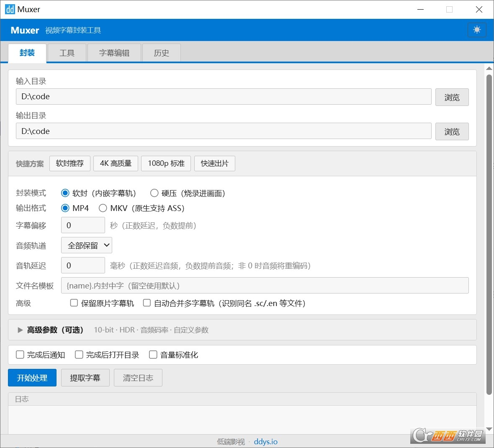Enable 保留原片字幕轨 checkbox
The image size is (494, 448).
pyautogui.click(x=74, y=303)
